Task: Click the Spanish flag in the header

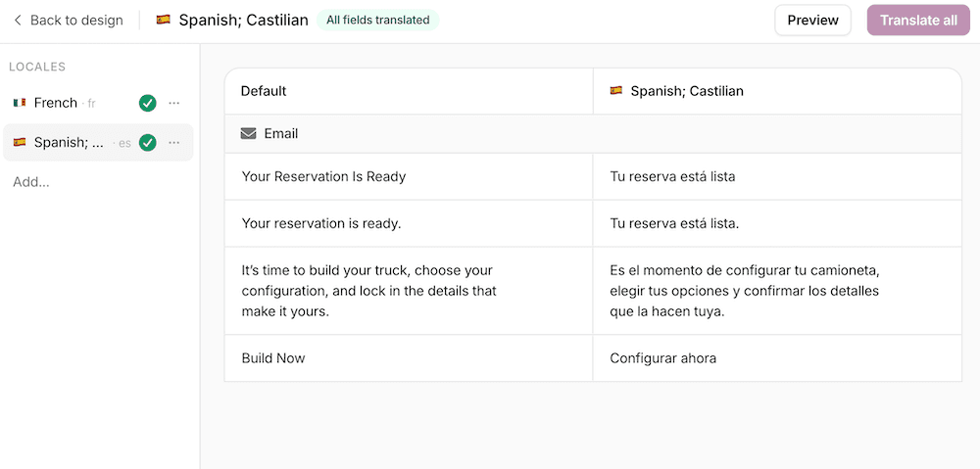Action: coord(163,20)
